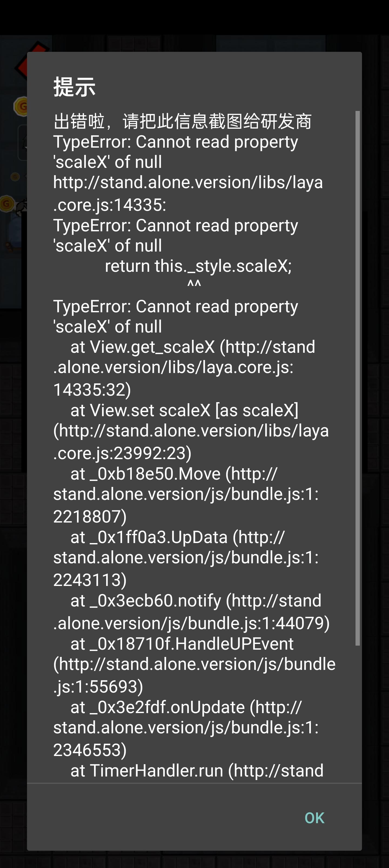The height and width of the screenshot is (868, 389).
Task: Tap the '_0x1ff0a3.UpData' stack frame
Action: (x=177, y=537)
